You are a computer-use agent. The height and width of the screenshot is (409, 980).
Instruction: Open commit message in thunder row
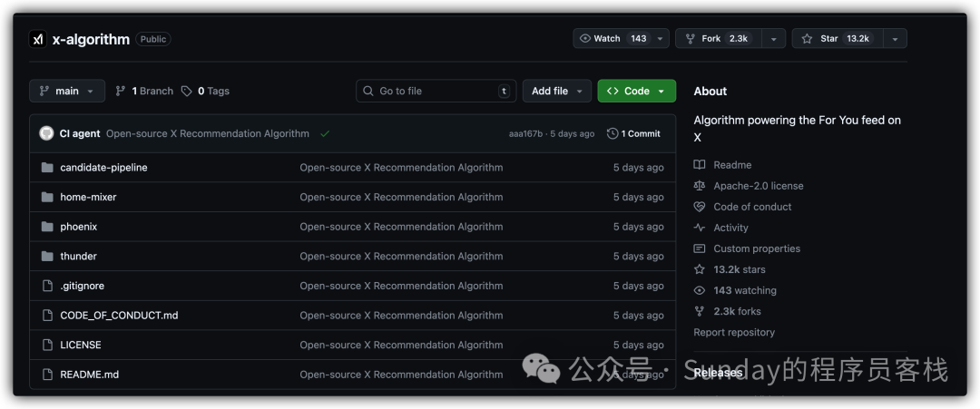coord(401,256)
